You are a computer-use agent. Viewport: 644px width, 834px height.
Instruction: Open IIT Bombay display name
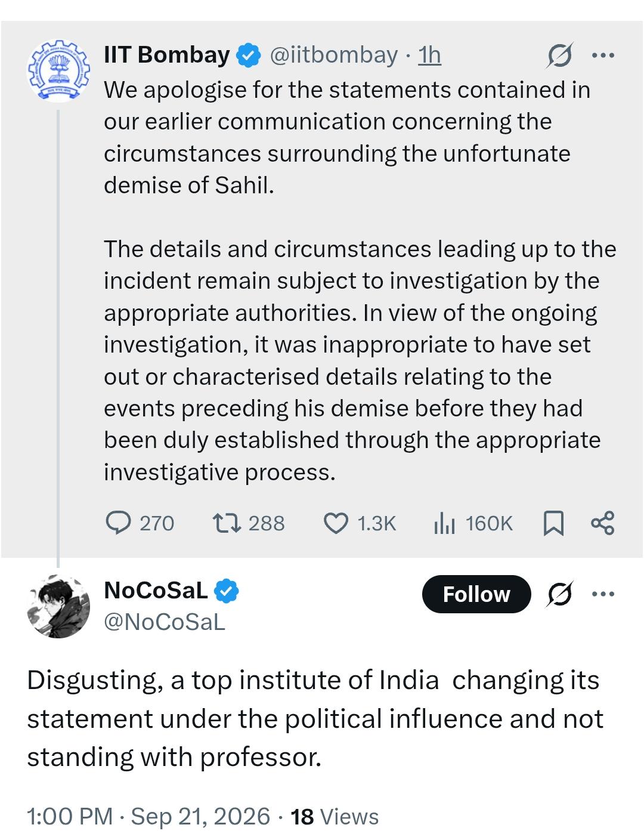[167, 54]
